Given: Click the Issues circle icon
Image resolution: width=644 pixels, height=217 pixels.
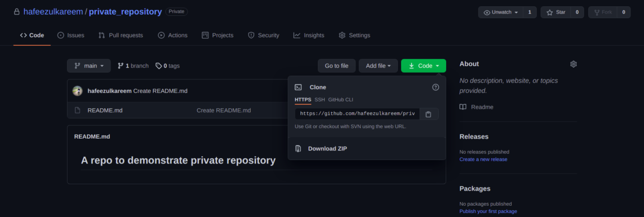Looking at the screenshot, I should click(x=61, y=36).
